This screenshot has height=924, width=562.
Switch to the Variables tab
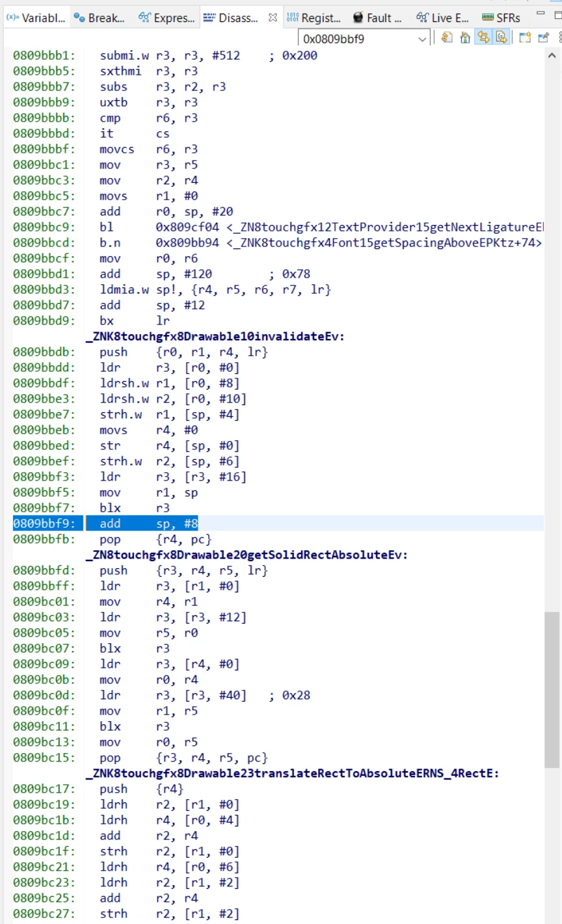pyautogui.click(x=36, y=18)
